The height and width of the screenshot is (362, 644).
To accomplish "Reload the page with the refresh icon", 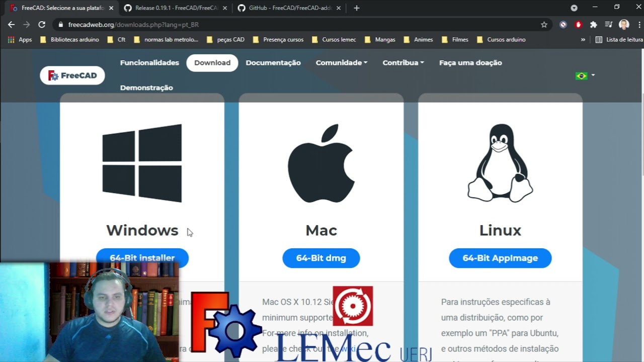I will click(x=42, y=24).
